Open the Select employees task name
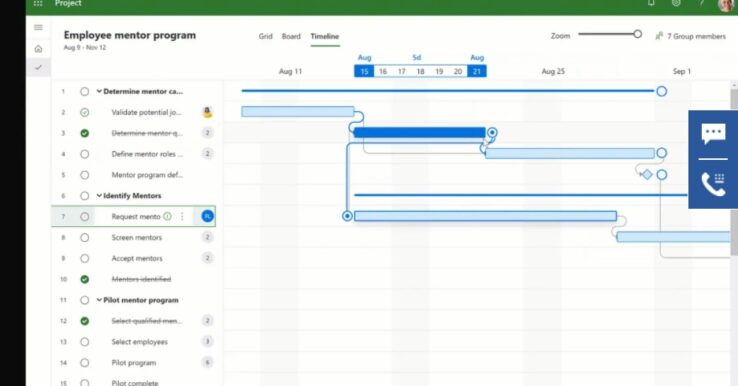This screenshot has height=386, width=738. tap(139, 342)
